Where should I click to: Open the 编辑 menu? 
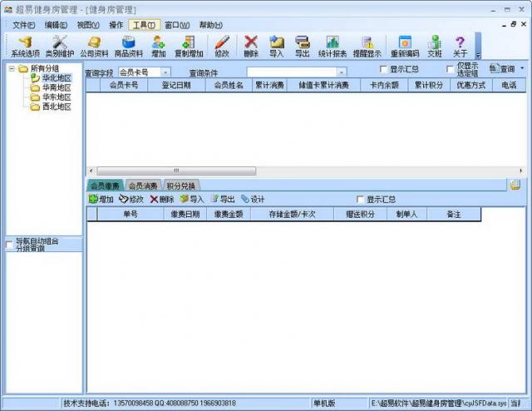click(x=56, y=25)
